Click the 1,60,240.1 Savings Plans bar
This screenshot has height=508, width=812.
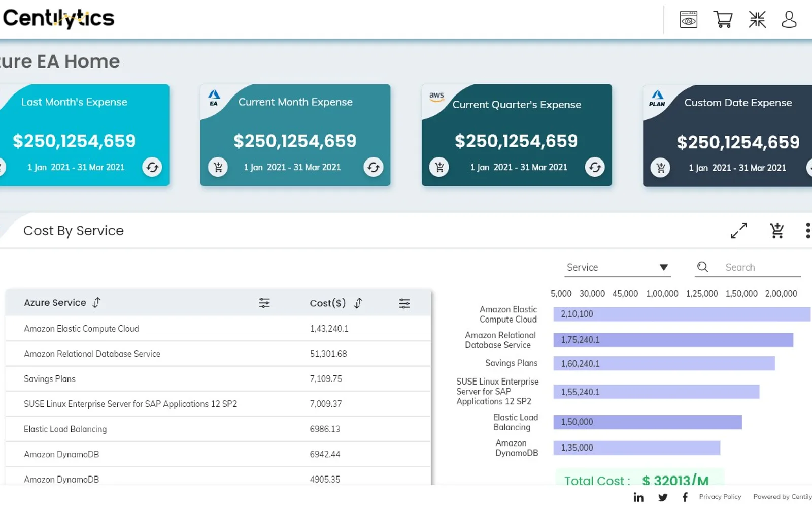664,363
